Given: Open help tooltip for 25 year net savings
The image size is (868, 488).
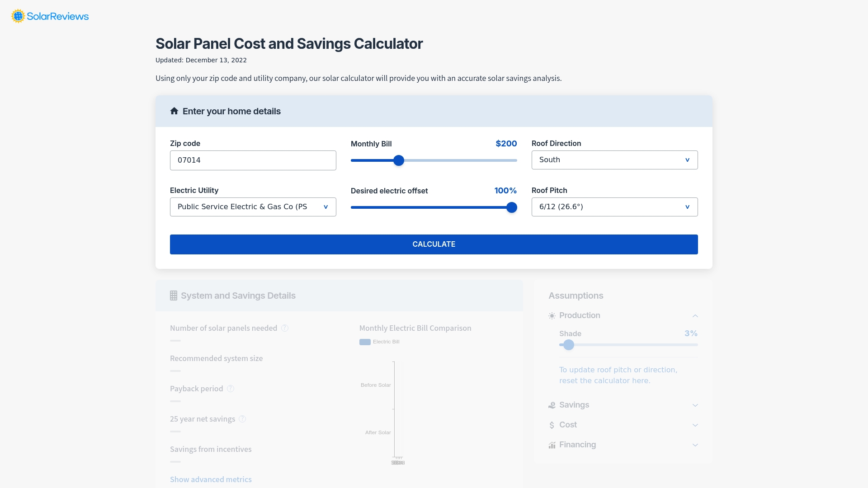Looking at the screenshot, I should 242,419.
